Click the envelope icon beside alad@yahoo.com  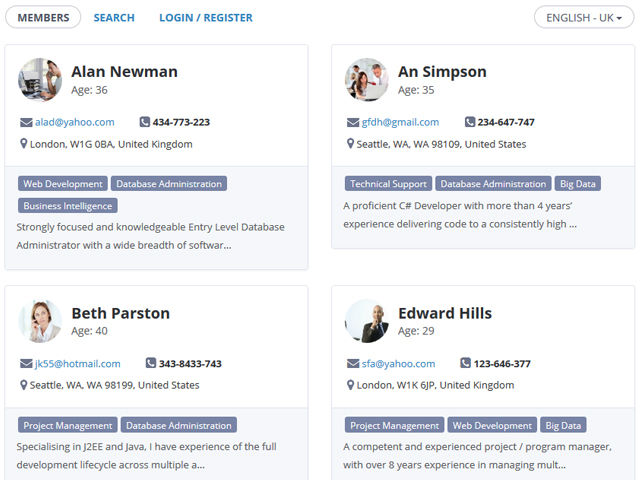pyautogui.click(x=26, y=122)
